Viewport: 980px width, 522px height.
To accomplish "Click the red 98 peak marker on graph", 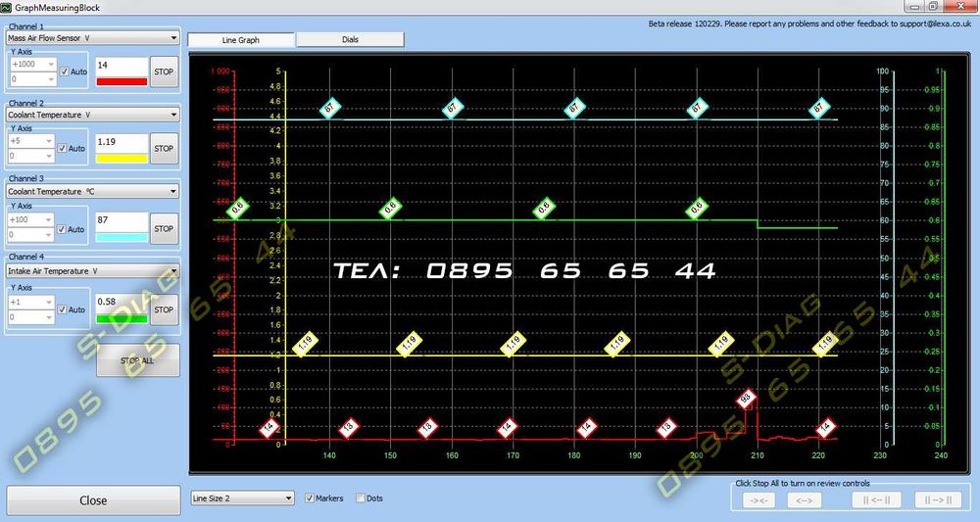I will click(746, 398).
